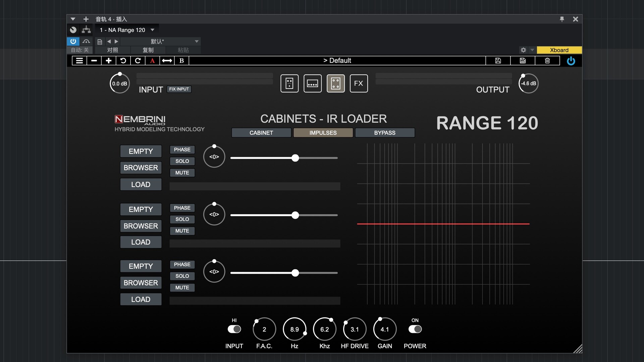Click the third impulse level slider handle
The width and height of the screenshot is (644, 362).
295,273
